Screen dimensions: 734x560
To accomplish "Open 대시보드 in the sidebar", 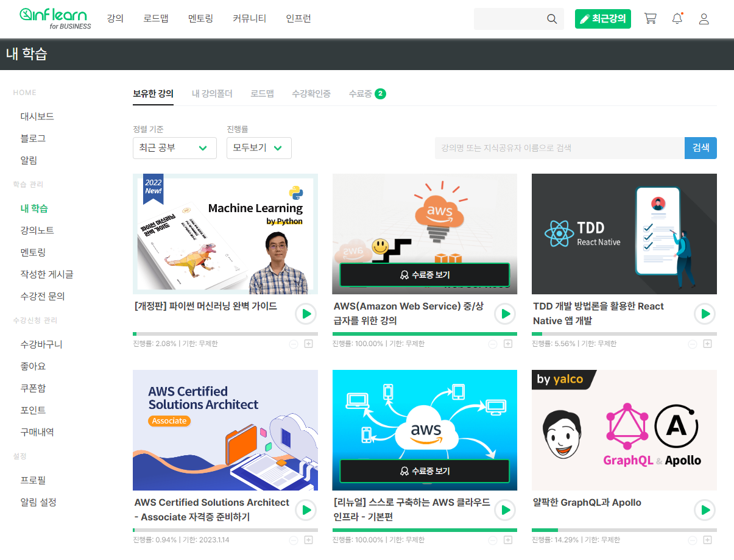I will click(x=37, y=116).
